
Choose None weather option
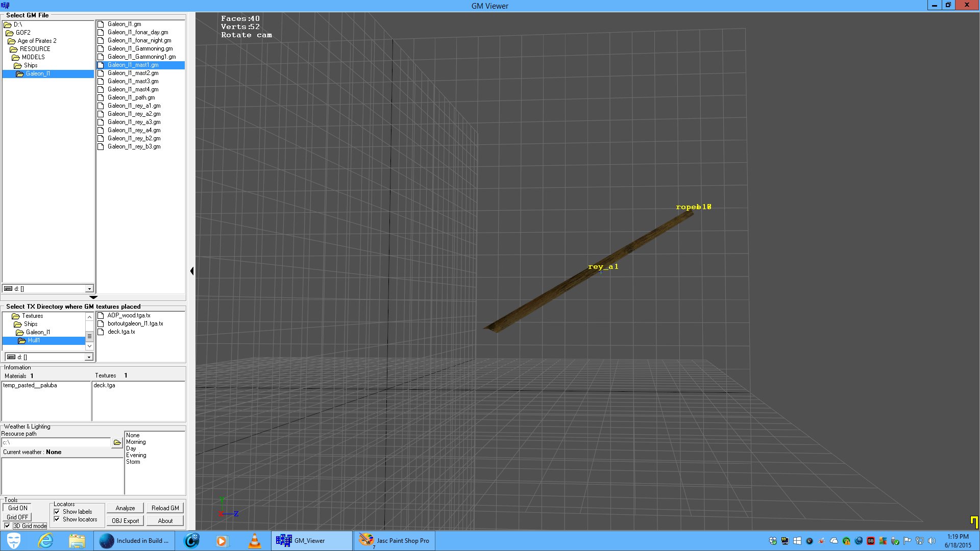coord(133,435)
